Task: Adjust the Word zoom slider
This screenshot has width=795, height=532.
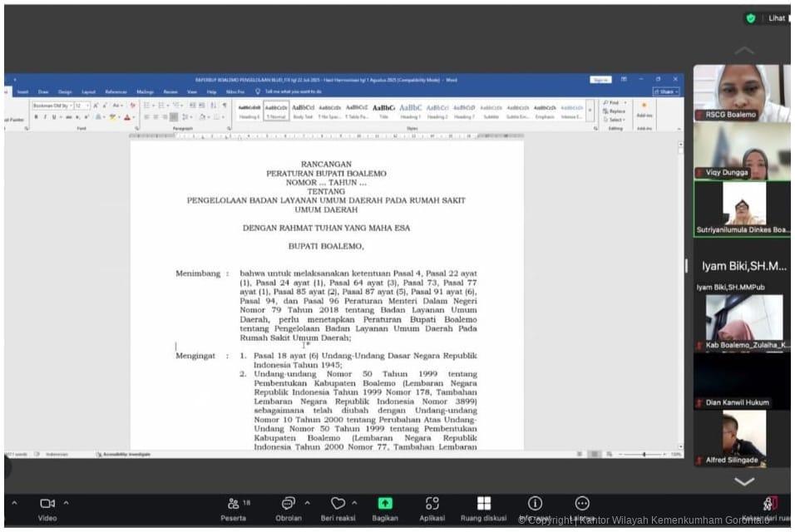Action: coord(644,454)
